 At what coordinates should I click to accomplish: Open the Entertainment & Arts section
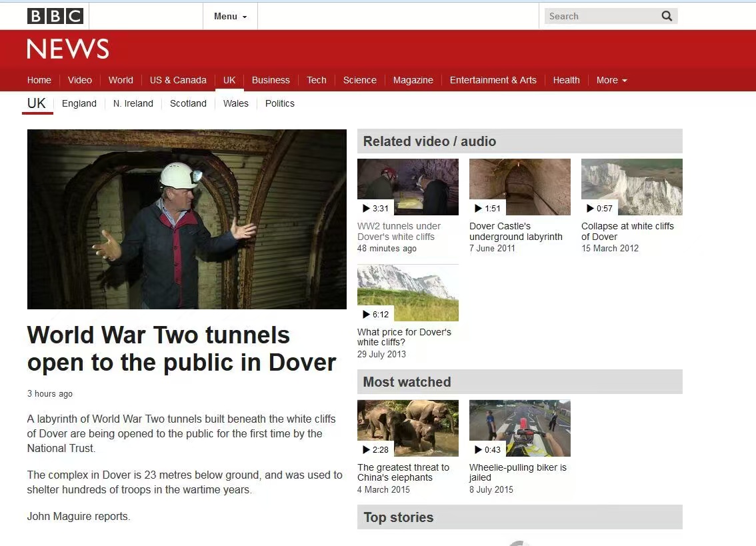click(493, 80)
